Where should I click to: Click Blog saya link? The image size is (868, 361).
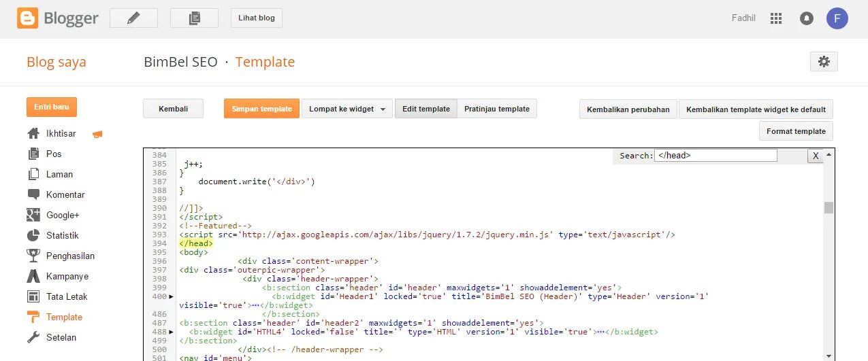tap(57, 62)
